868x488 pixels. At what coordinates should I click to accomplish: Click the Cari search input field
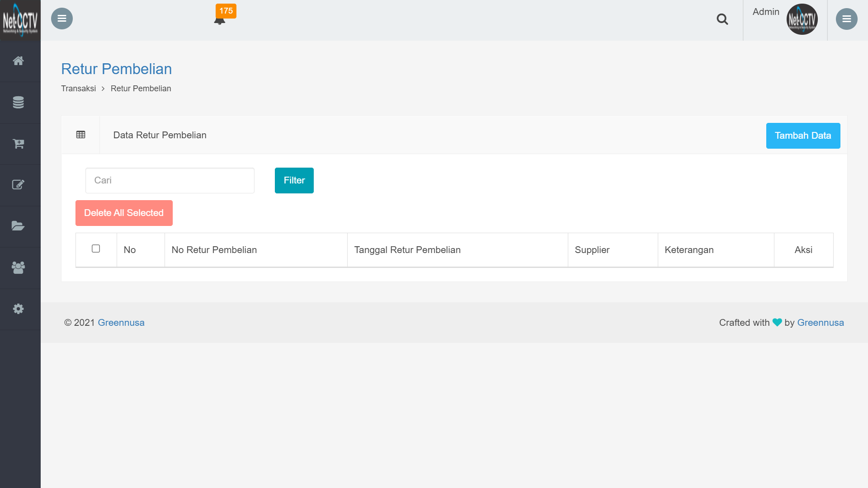point(170,180)
